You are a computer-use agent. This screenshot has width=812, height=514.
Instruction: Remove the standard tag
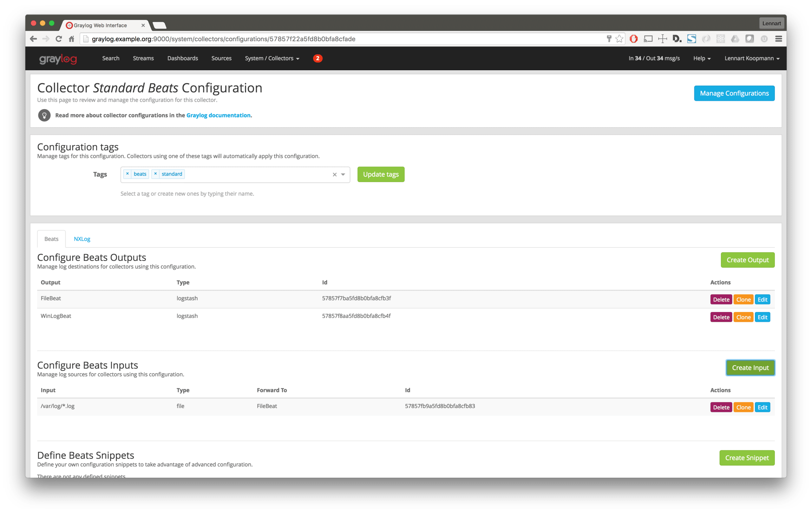tap(155, 174)
